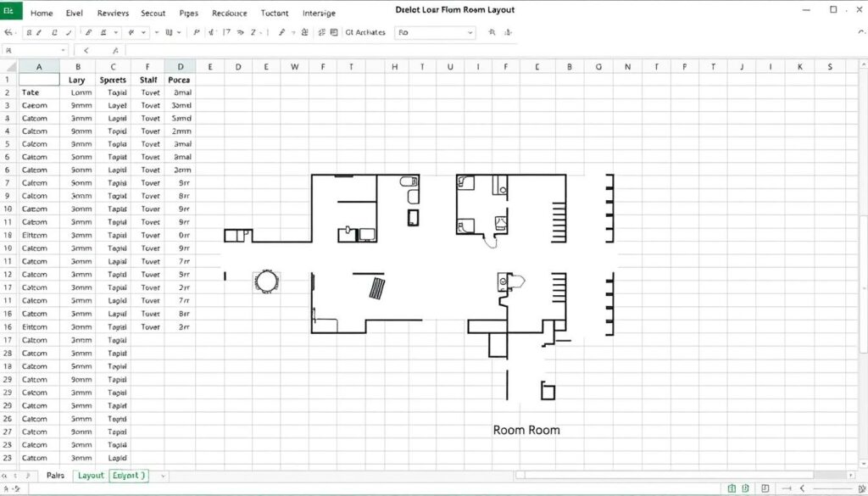Viewport: 868px width, 496px height.
Task: Expand the Name Box dropdown arrow
Action: [63, 50]
